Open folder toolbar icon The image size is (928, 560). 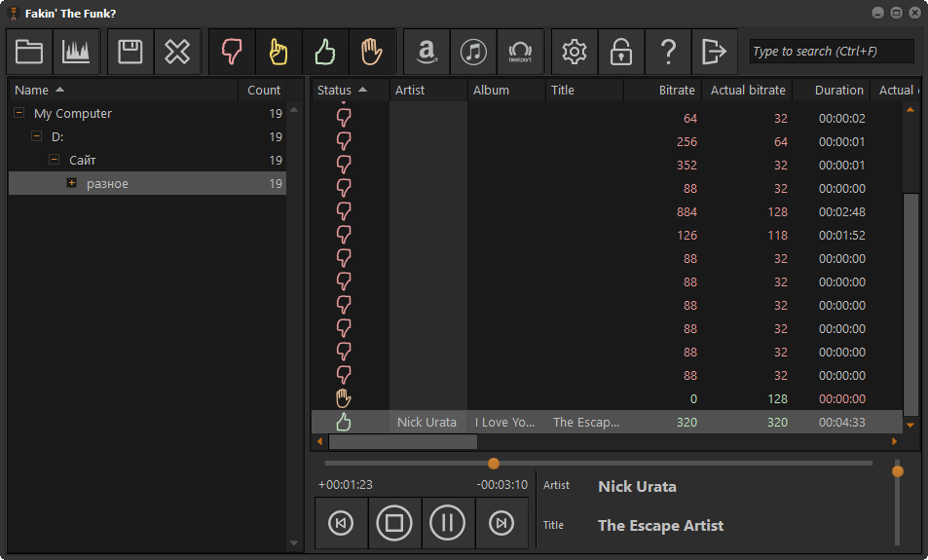click(x=29, y=52)
